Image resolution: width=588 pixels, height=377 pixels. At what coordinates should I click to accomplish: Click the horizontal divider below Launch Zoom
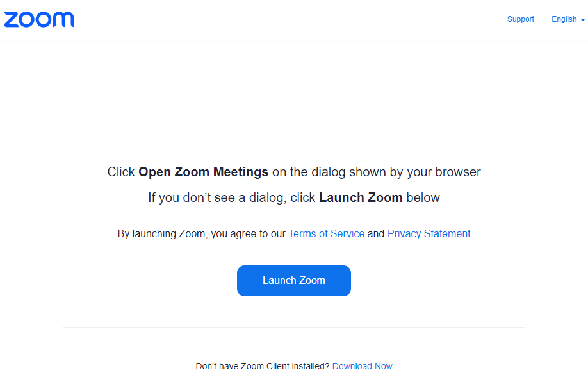click(294, 327)
